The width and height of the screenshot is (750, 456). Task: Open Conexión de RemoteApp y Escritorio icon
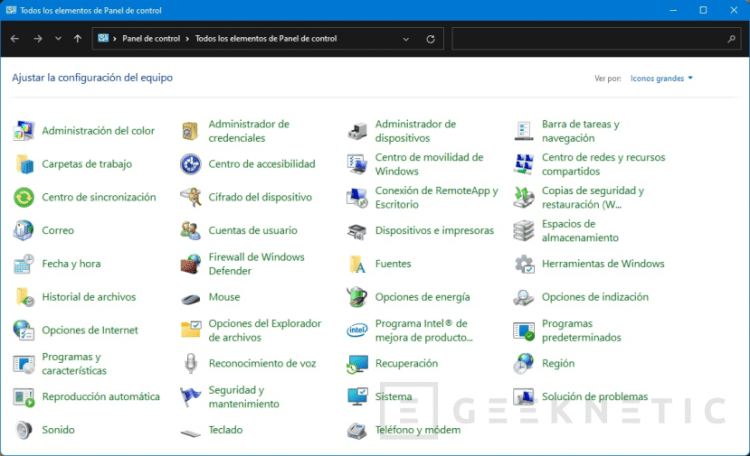[357, 197]
